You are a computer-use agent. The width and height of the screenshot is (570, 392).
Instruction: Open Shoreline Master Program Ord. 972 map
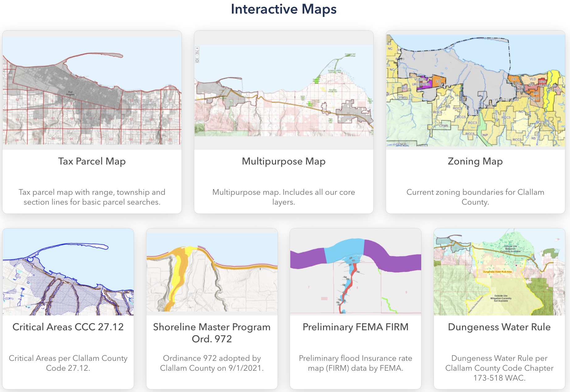click(x=212, y=334)
